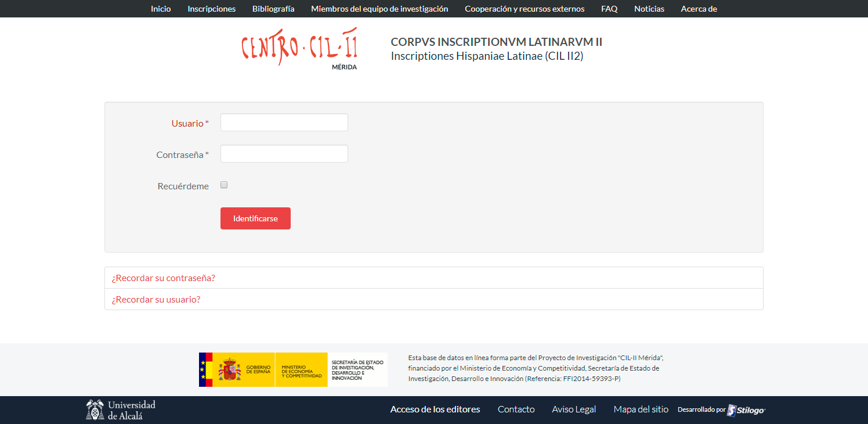The image size is (868, 424).
Task: Go to the Bibliografía section
Action: (273, 9)
